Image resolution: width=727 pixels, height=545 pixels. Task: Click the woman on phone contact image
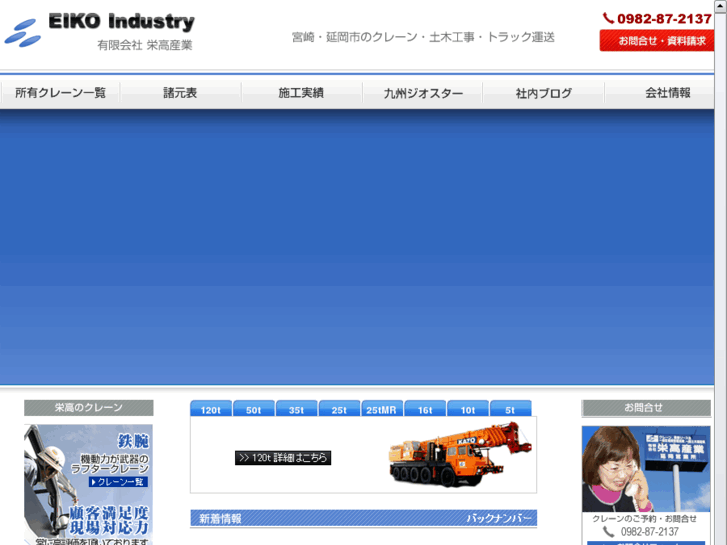tap(646, 469)
